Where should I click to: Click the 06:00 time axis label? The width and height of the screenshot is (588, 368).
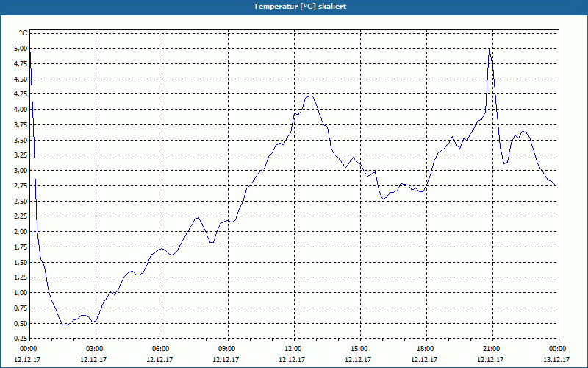point(162,349)
